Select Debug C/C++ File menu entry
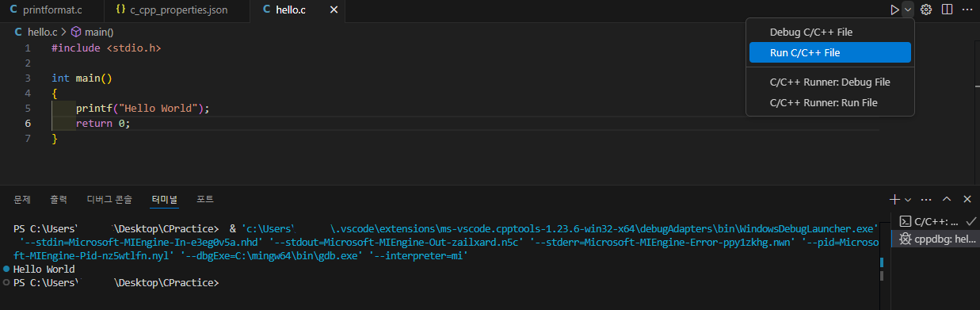This screenshot has height=310, width=980. 829,33
